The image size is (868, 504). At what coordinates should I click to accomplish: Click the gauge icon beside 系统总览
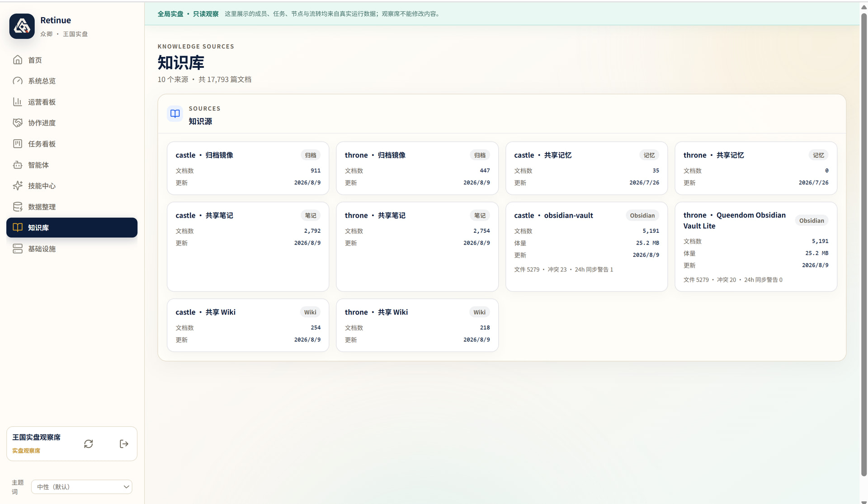(x=18, y=81)
